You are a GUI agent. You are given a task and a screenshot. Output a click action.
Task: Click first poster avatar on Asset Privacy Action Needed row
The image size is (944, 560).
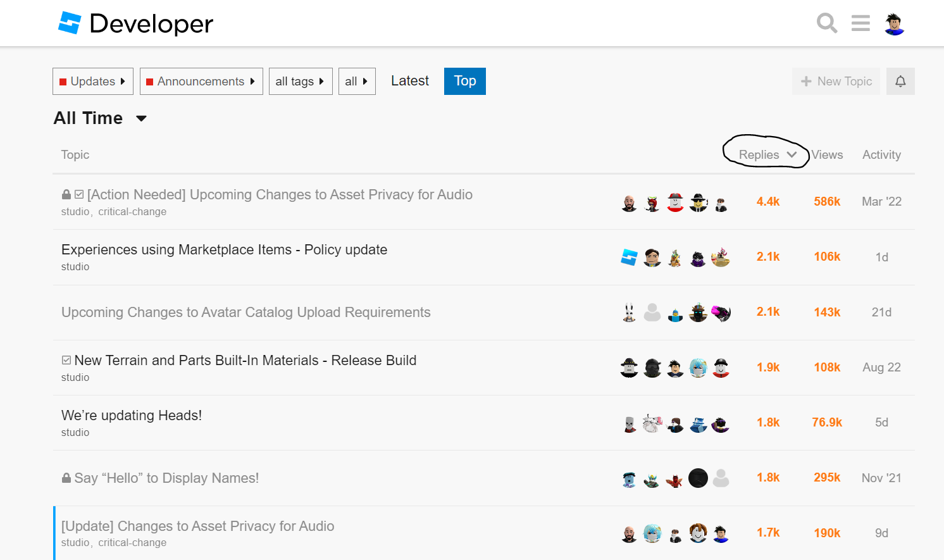pos(629,202)
